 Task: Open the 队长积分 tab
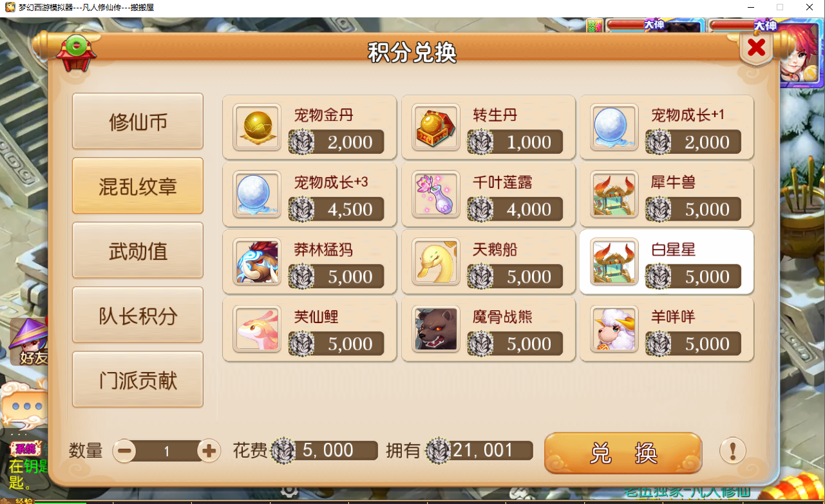[138, 315]
